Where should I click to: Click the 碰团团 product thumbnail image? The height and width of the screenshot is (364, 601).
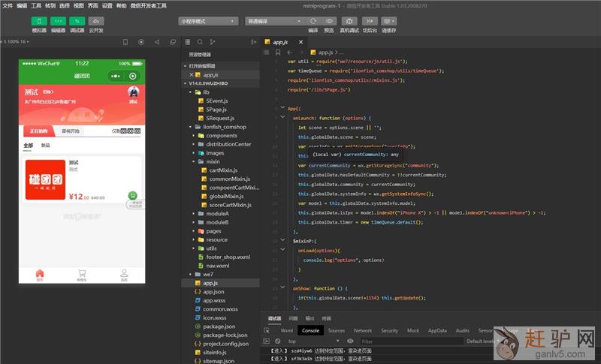point(45,179)
